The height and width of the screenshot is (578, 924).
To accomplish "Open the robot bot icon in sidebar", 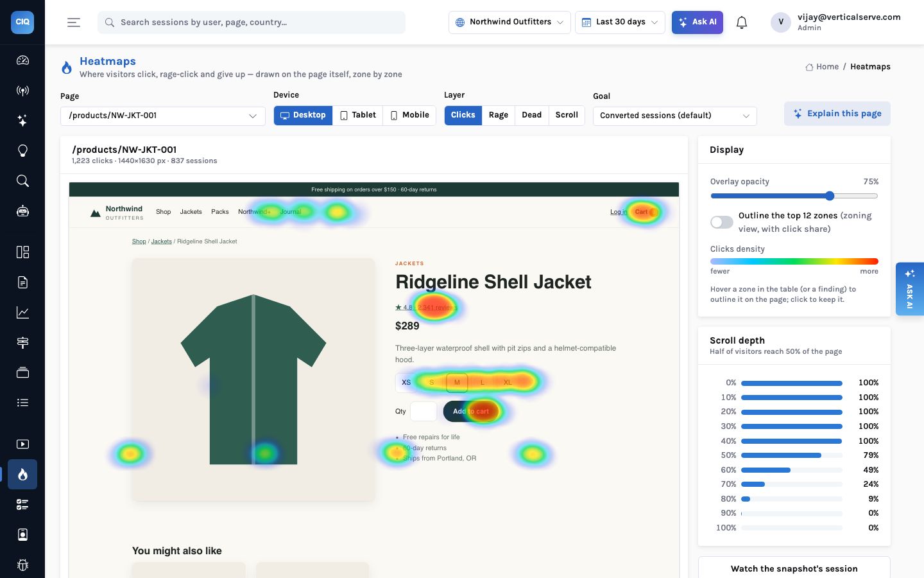I will click(x=22, y=211).
